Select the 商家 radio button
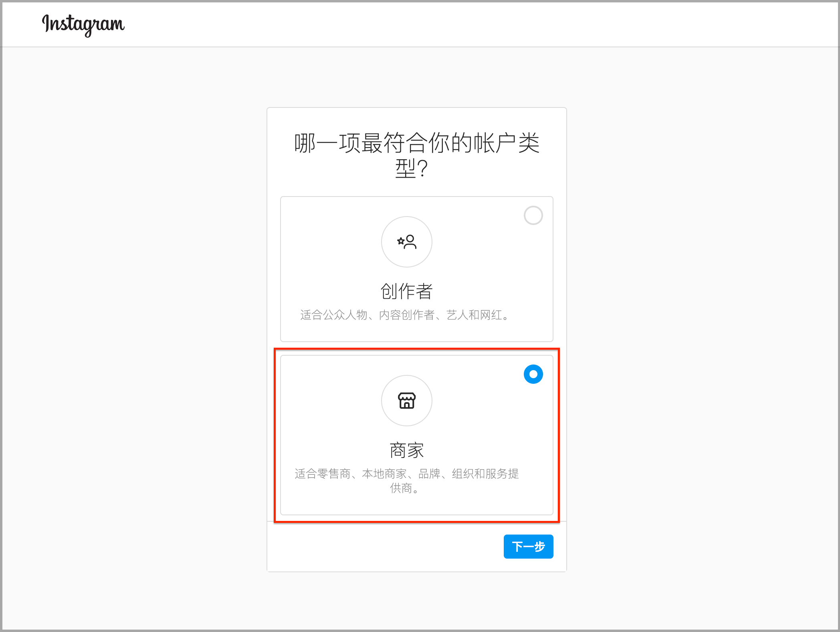The image size is (840, 632). pos(533,374)
